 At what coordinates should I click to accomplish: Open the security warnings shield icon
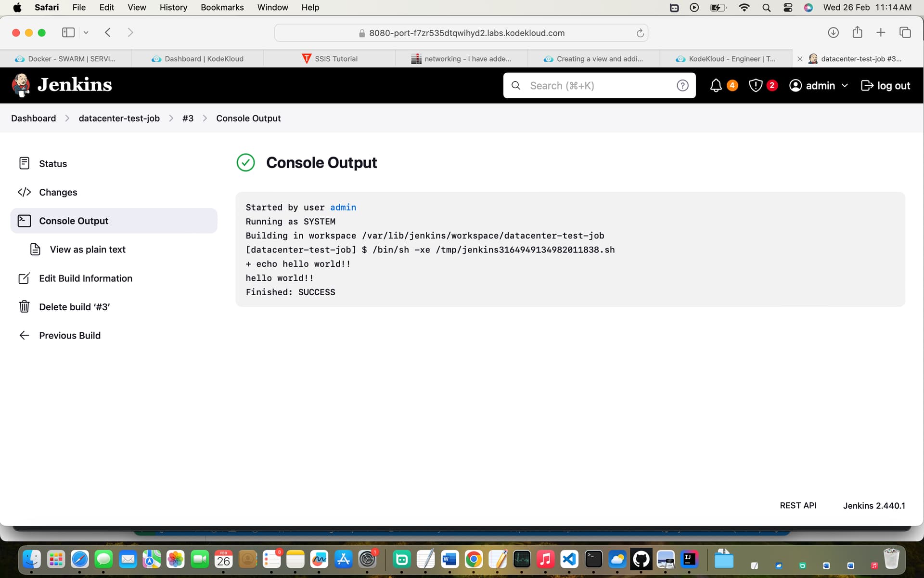(x=756, y=86)
